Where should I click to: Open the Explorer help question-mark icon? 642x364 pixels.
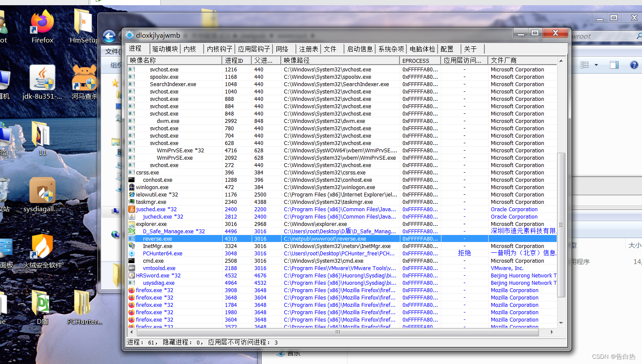(634, 65)
